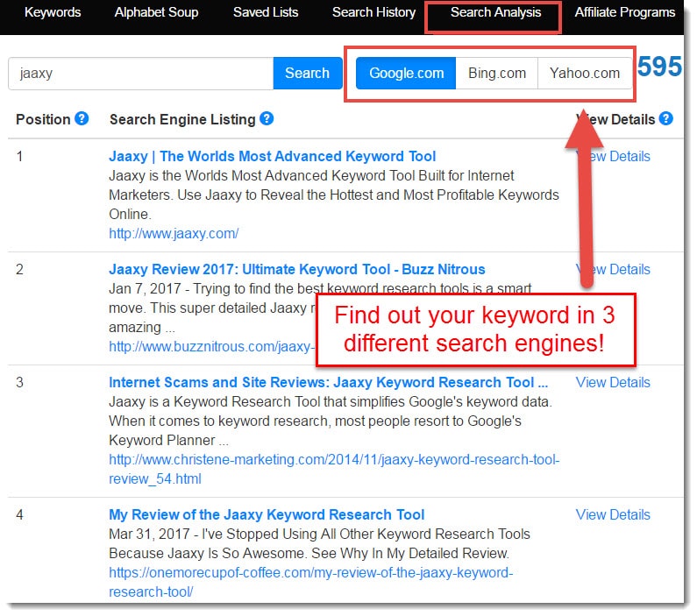The width and height of the screenshot is (697, 616).
Task: Open the Jaaxy Worlds Most Advanced Keyword Tool listing
Action: (272, 156)
